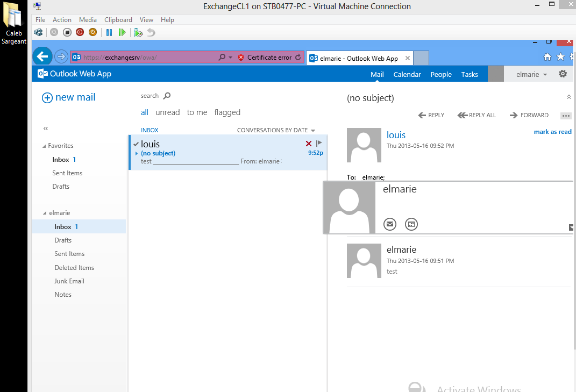The width and height of the screenshot is (576, 392).
Task: Expand the (no subject) conversation triangle
Action: 136,154
